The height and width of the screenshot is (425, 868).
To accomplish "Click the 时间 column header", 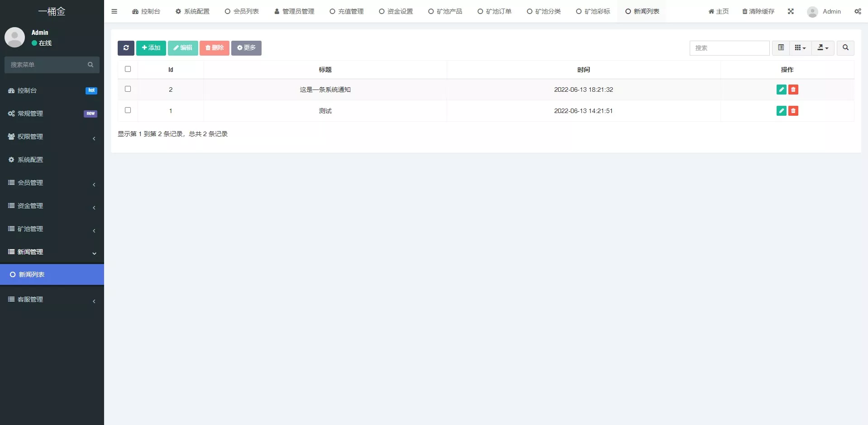I will coord(583,70).
